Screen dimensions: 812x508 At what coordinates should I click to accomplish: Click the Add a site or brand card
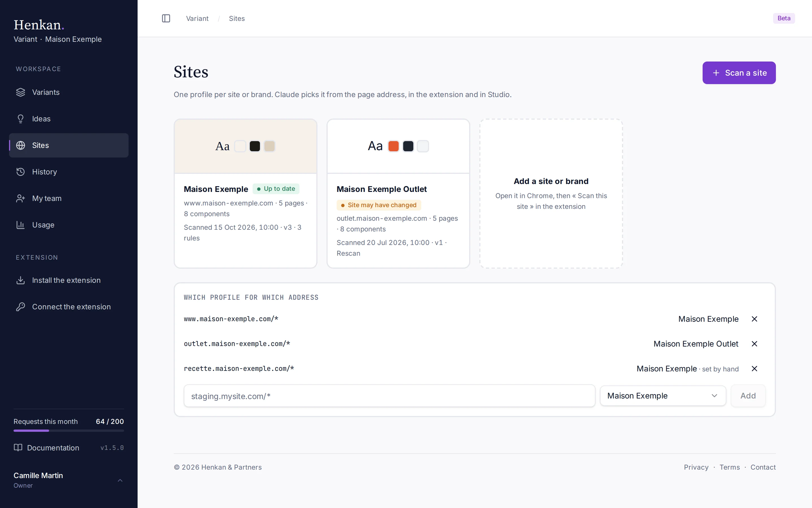pos(551,194)
